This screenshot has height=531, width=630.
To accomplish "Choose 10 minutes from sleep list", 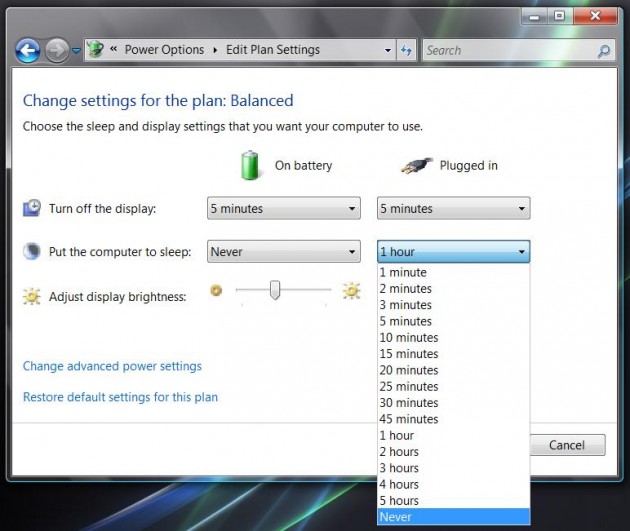I will coord(454,337).
